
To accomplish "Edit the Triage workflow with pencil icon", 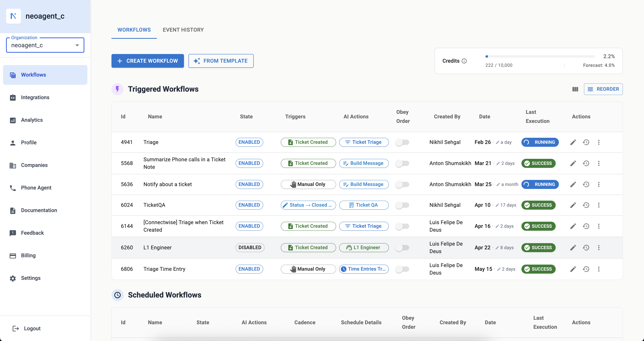I will pos(573,142).
